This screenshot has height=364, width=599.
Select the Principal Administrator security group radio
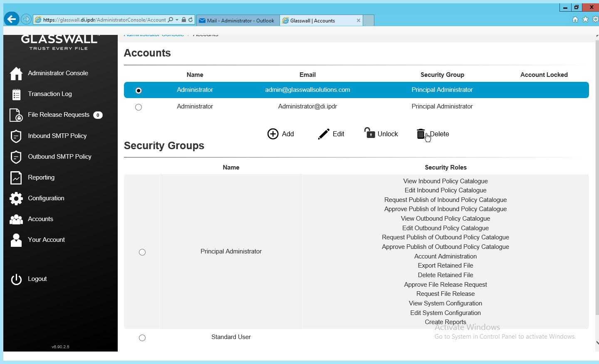142,252
